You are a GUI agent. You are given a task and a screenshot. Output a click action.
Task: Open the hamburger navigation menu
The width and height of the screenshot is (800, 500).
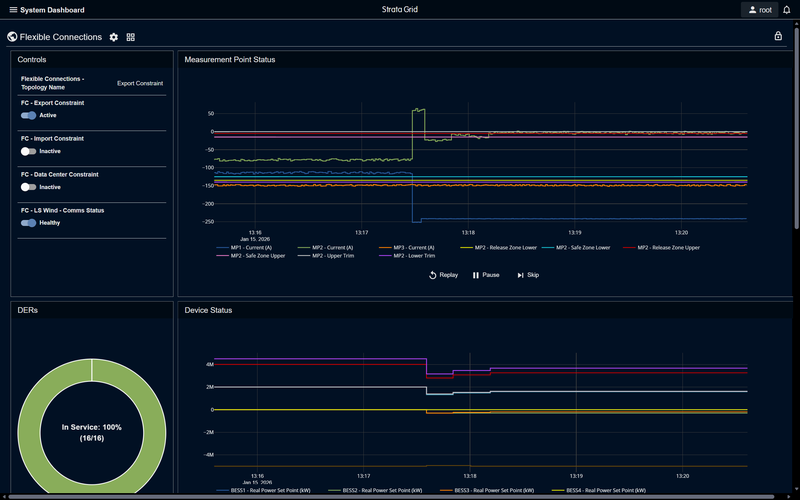coord(13,10)
